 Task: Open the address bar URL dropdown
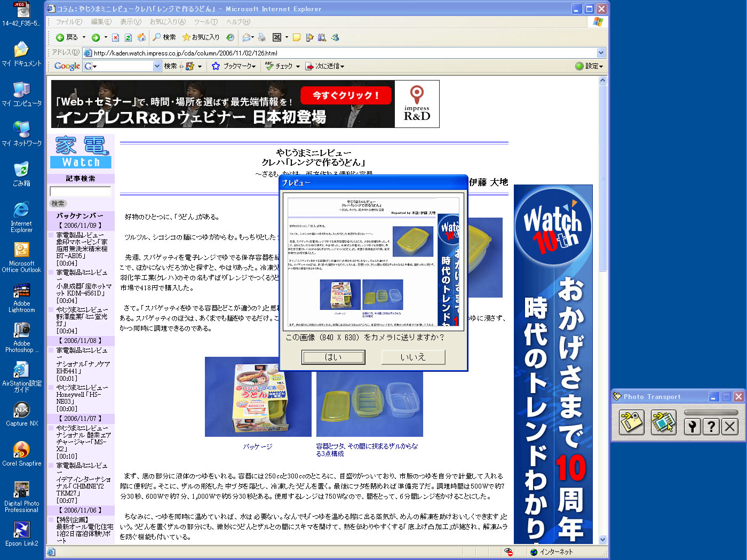601,53
